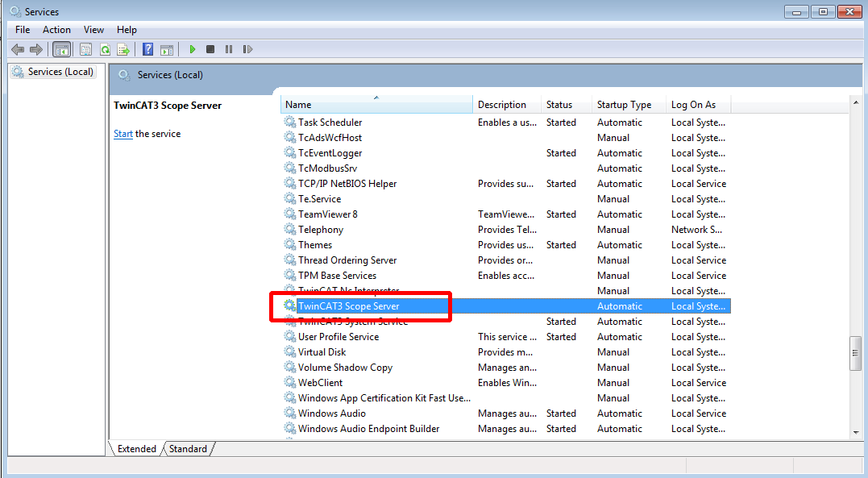Click the Export List toolbar icon

click(x=123, y=49)
